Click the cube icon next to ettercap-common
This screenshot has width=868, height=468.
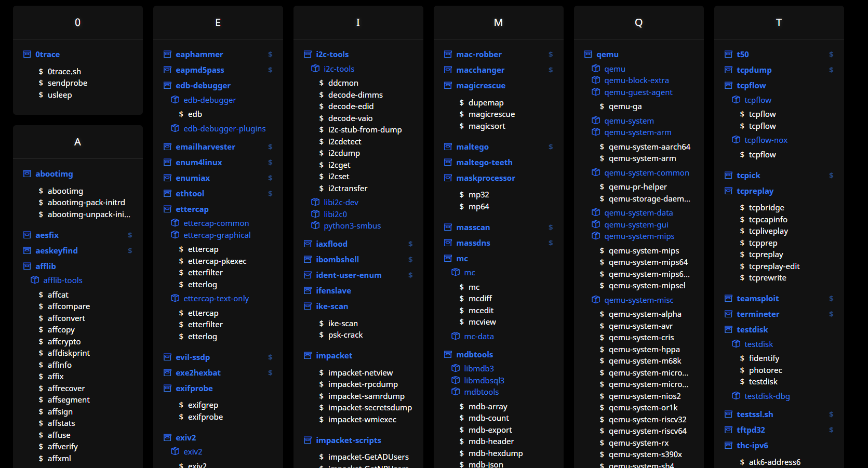175,223
